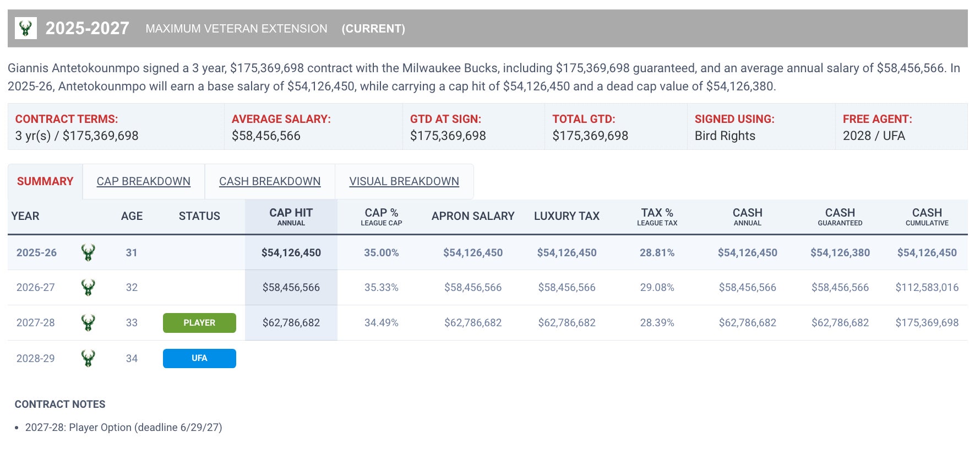The image size is (980, 453).
Task: Click the 2025-2027 contract header title
Action: [87, 28]
